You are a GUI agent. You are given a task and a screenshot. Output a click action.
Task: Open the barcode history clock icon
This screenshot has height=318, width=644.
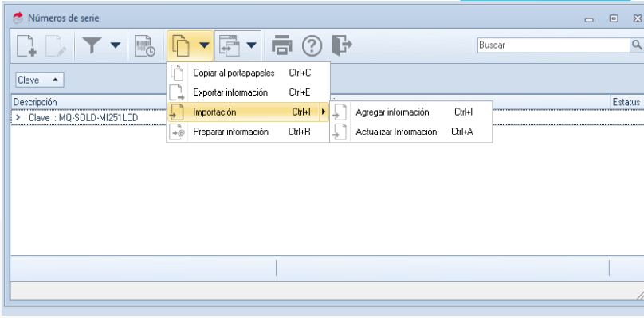pos(145,45)
